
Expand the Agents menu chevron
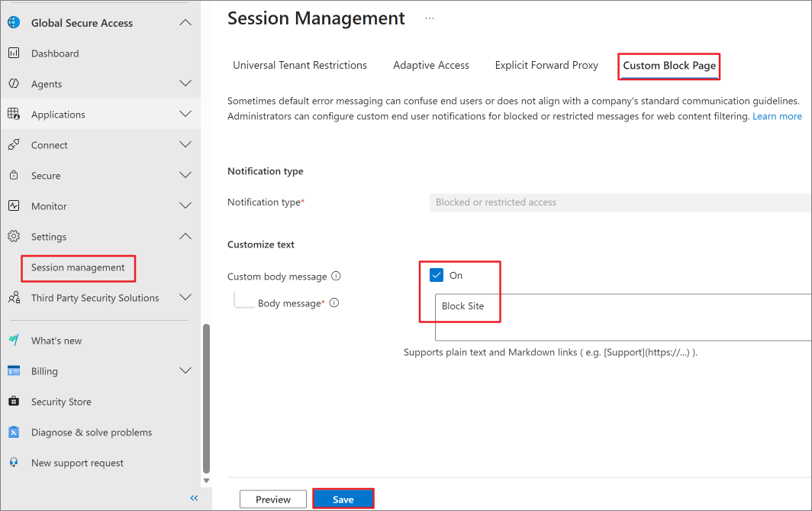(185, 83)
